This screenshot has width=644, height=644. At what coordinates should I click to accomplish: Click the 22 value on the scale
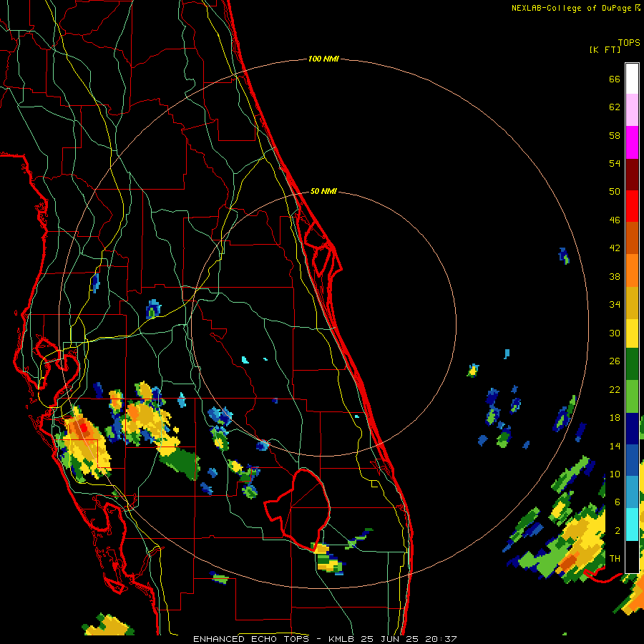[615, 389]
